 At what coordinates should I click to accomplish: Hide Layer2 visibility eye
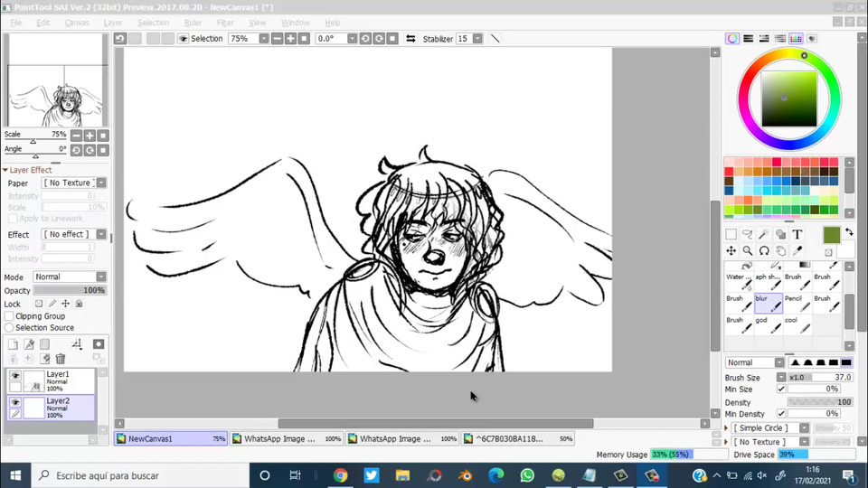pyautogui.click(x=15, y=402)
